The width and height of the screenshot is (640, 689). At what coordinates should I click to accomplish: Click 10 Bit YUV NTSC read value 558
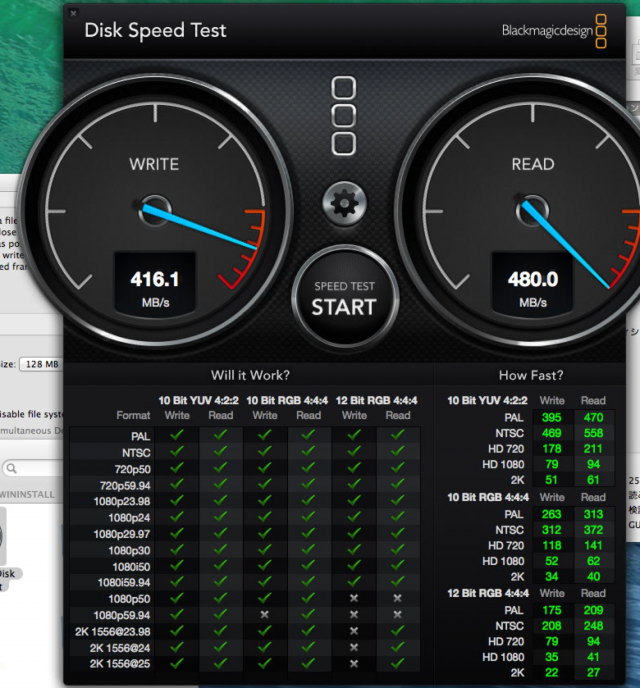pos(593,433)
